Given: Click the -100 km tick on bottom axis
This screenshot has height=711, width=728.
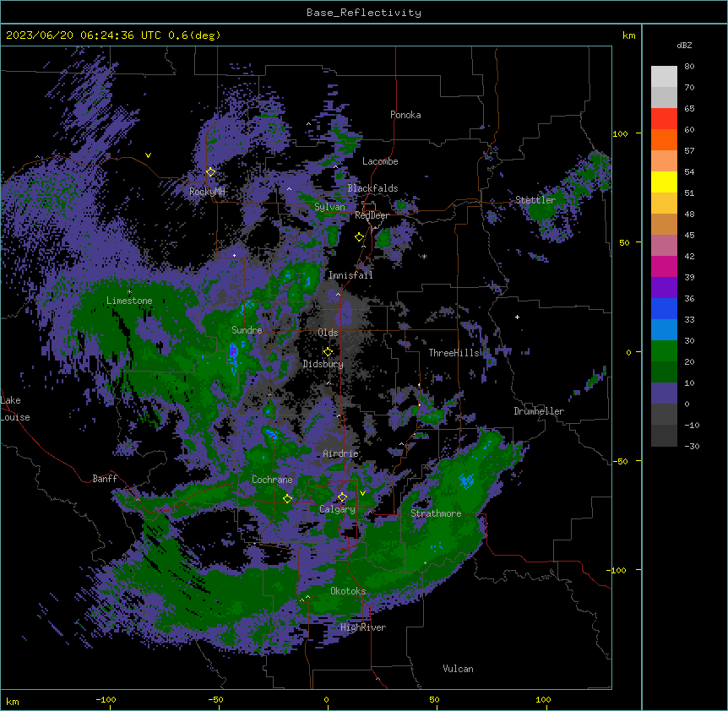Looking at the screenshot, I should (x=106, y=699).
